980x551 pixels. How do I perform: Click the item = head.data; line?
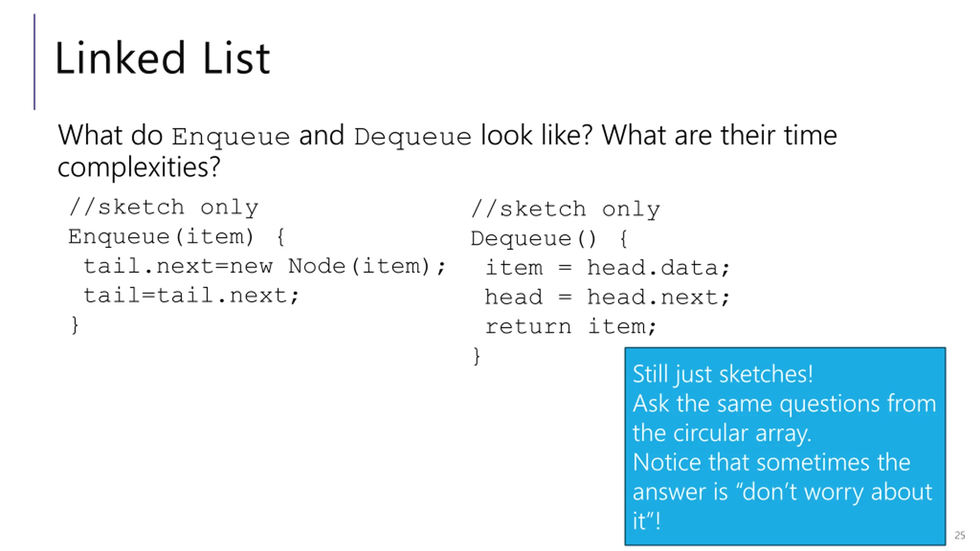608,268
